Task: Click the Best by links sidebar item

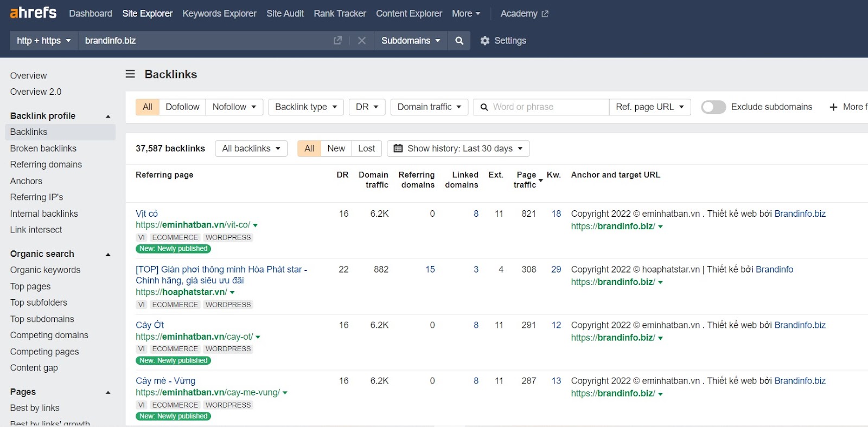Action: pos(35,408)
